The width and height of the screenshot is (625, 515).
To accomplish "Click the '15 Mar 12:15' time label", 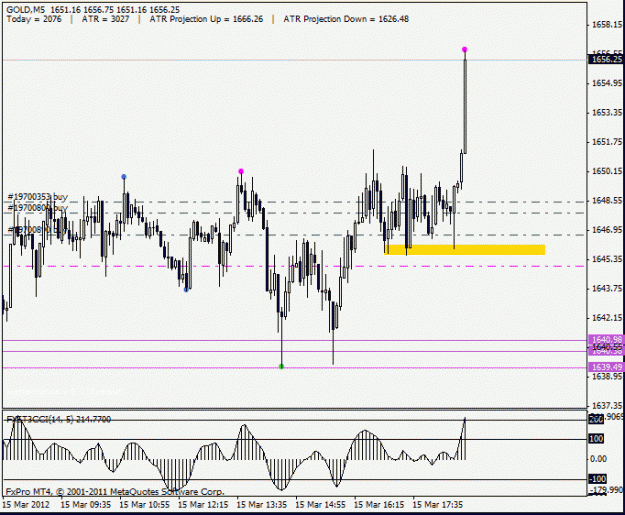I will pyautogui.click(x=203, y=505).
